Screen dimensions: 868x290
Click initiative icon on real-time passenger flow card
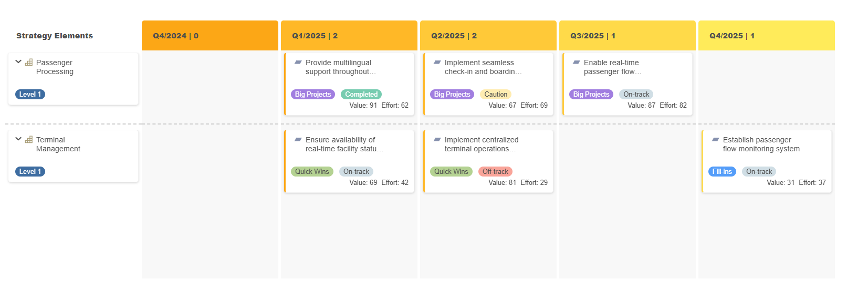577,62
